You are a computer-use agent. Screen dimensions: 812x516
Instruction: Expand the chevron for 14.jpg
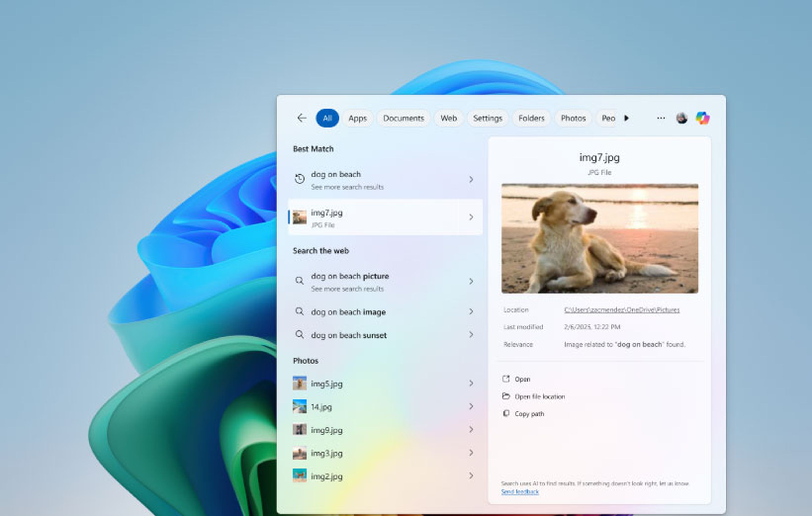pos(471,406)
